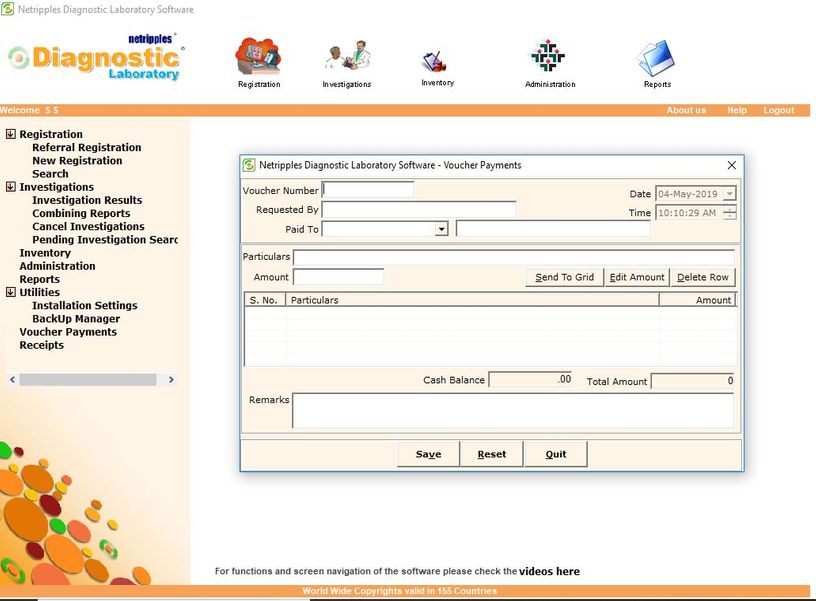Open the Registration toolbar icon
The image size is (816, 601).
click(259, 56)
